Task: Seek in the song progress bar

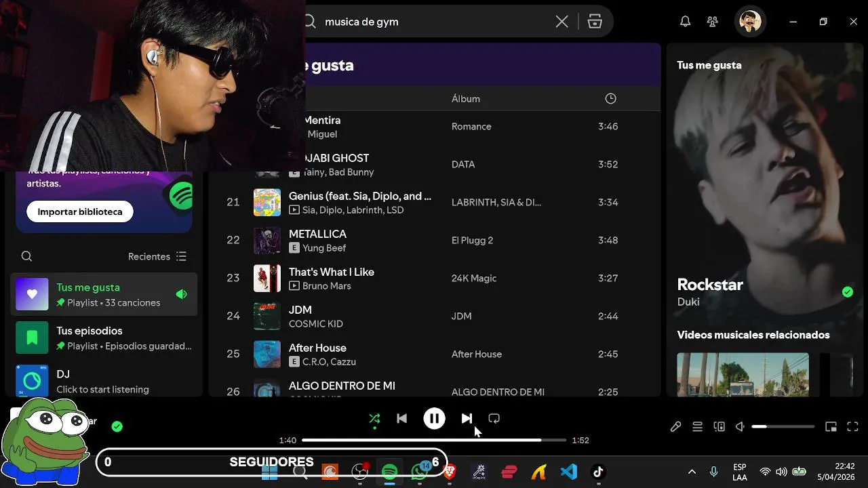Action: [x=434, y=441]
